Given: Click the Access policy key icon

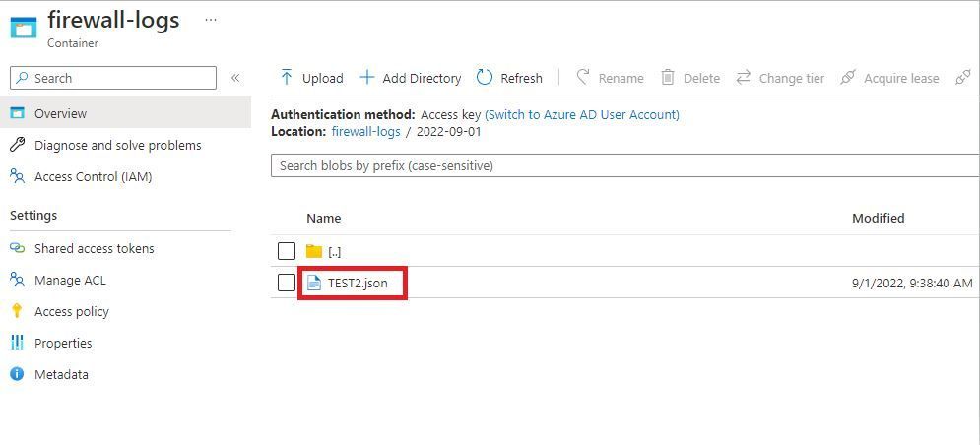Looking at the screenshot, I should [x=18, y=311].
